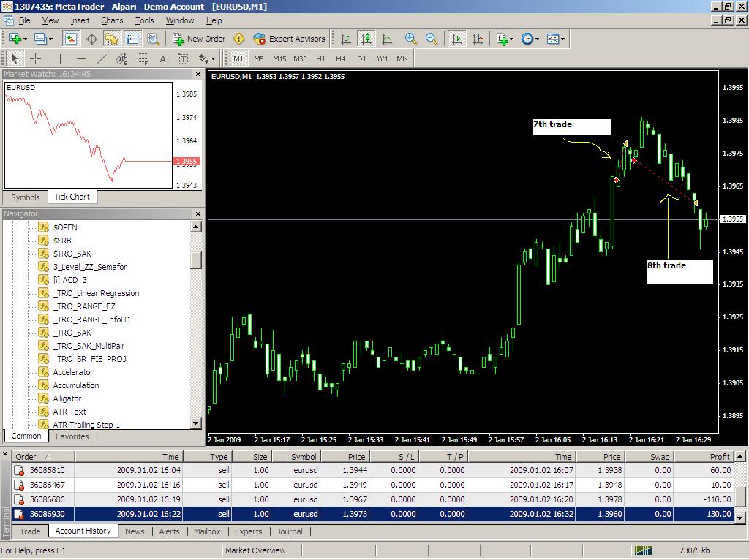Image resolution: width=749 pixels, height=560 pixels.
Task: Open MetaEditor with the yellow diamond icon
Action: [x=239, y=39]
